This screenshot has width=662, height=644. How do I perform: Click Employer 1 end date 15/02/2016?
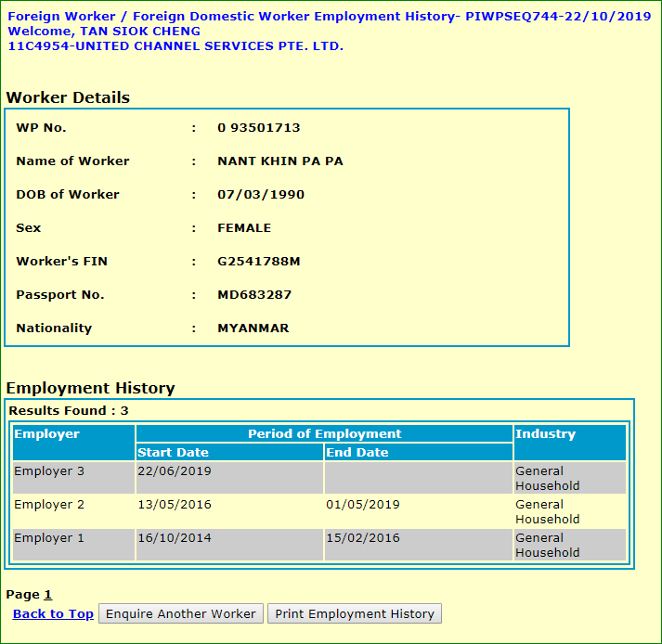[362, 538]
